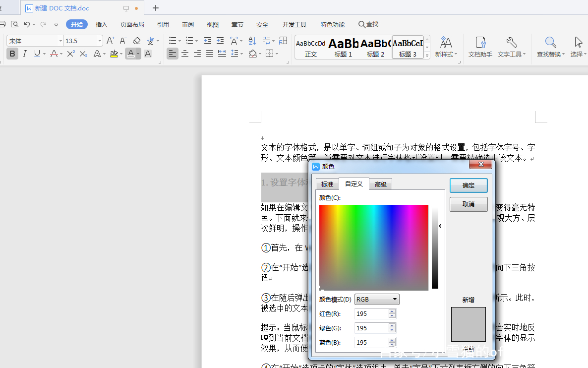Click 查找 search in the ribbon

tap(368, 24)
